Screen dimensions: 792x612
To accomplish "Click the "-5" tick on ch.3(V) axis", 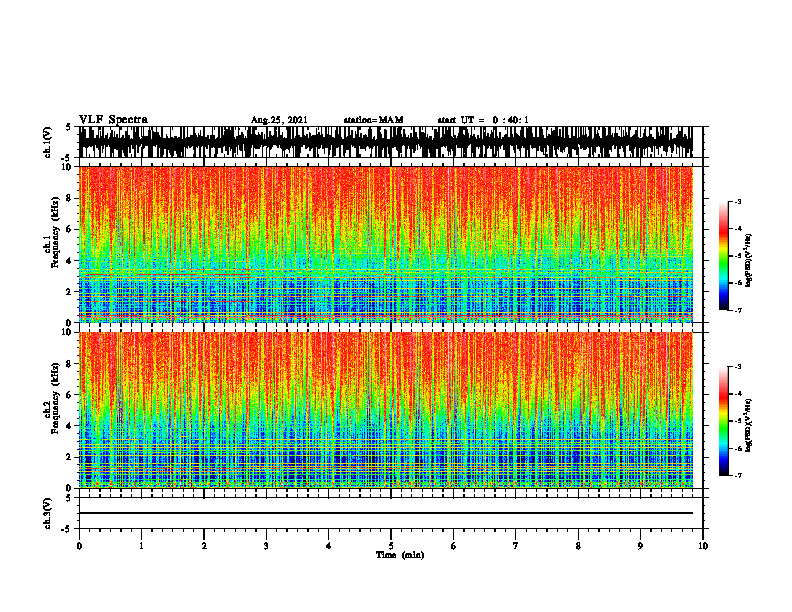I will [67, 529].
